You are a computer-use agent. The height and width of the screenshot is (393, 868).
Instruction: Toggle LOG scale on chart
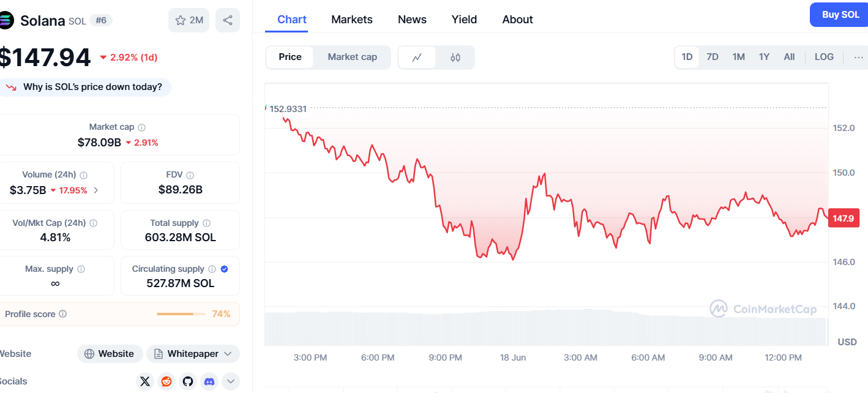[x=825, y=57]
